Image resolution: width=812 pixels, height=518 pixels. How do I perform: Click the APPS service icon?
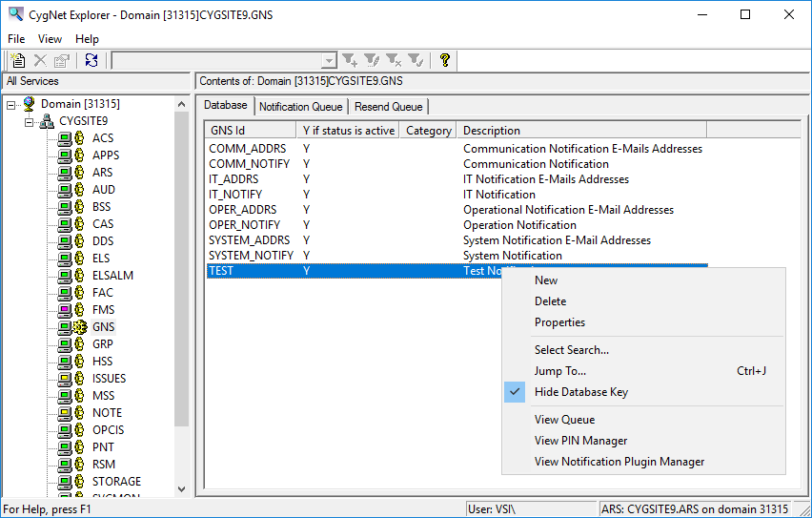coord(71,155)
